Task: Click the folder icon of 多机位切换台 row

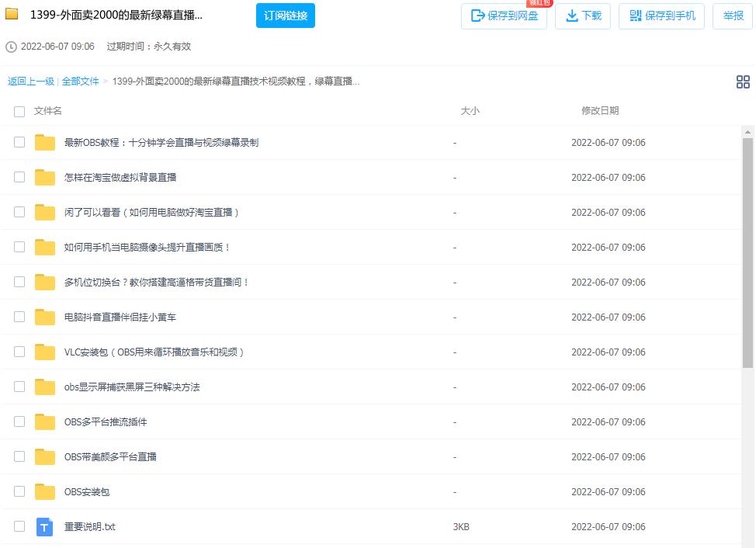Action: [45, 282]
